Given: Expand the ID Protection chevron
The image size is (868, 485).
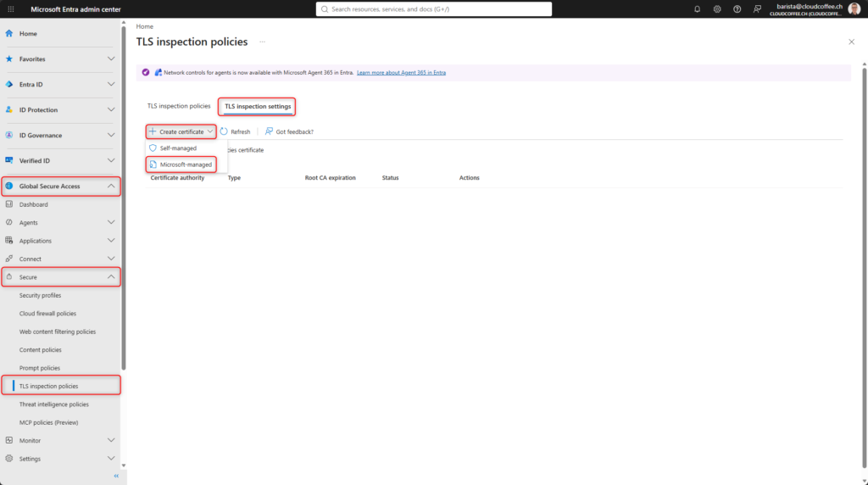Looking at the screenshot, I should (111, 109).
